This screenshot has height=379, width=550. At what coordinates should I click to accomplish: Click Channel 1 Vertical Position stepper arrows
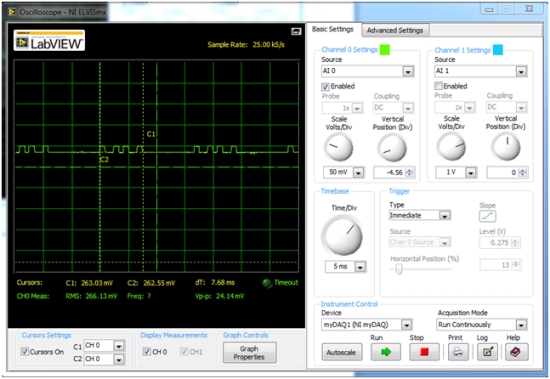point(523,173)
